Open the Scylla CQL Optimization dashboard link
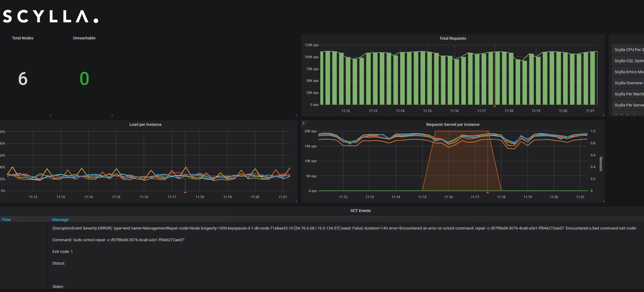Viewport: 644px width, 292px height. coord(628,61)
